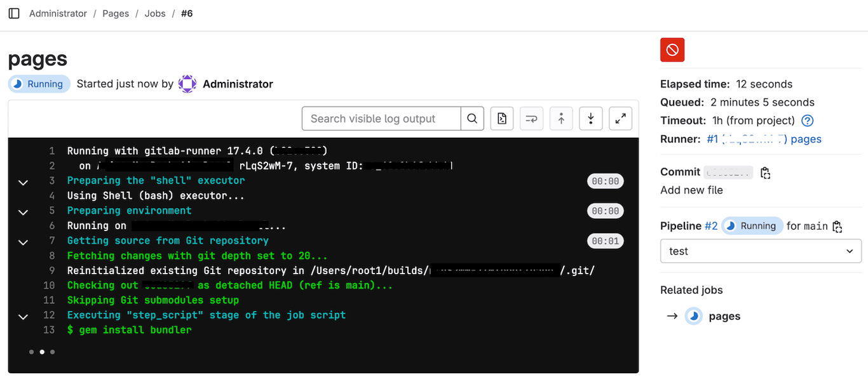Click the job log search input field
This screenshot has width=868, height=384.
point(381,118)
